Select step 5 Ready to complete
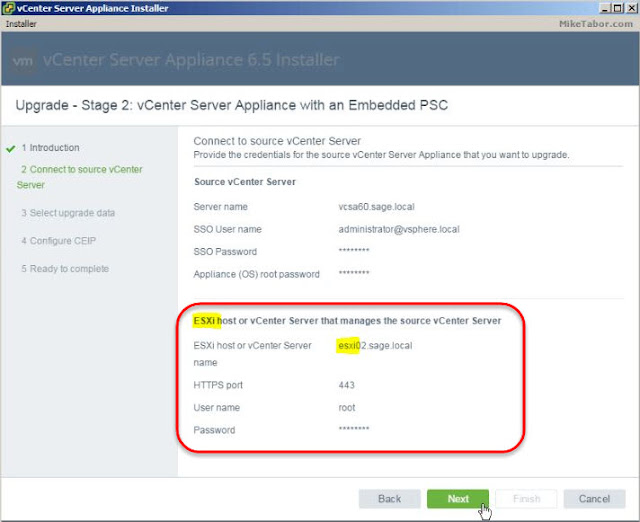This screenshot has height=522, width=640. click(65, 269)
